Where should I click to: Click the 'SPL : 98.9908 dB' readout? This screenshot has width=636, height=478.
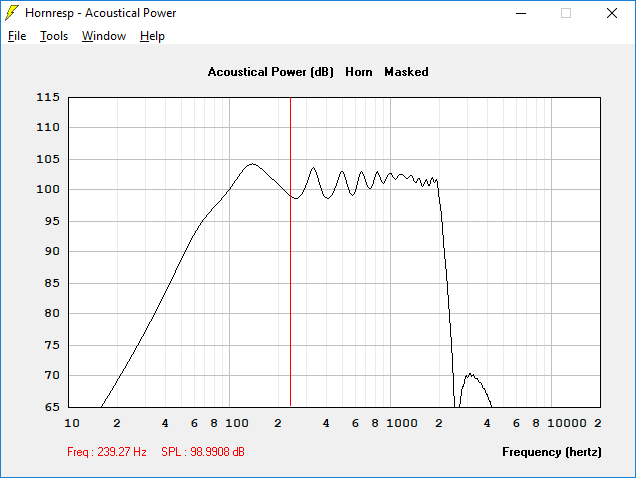click(203, 452)
